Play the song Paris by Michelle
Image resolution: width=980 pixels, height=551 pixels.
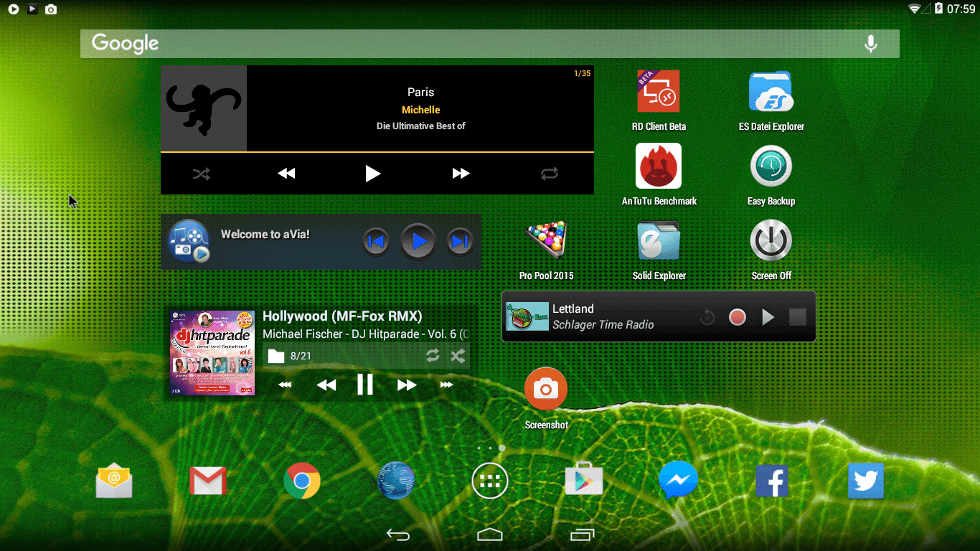point(372,174)
